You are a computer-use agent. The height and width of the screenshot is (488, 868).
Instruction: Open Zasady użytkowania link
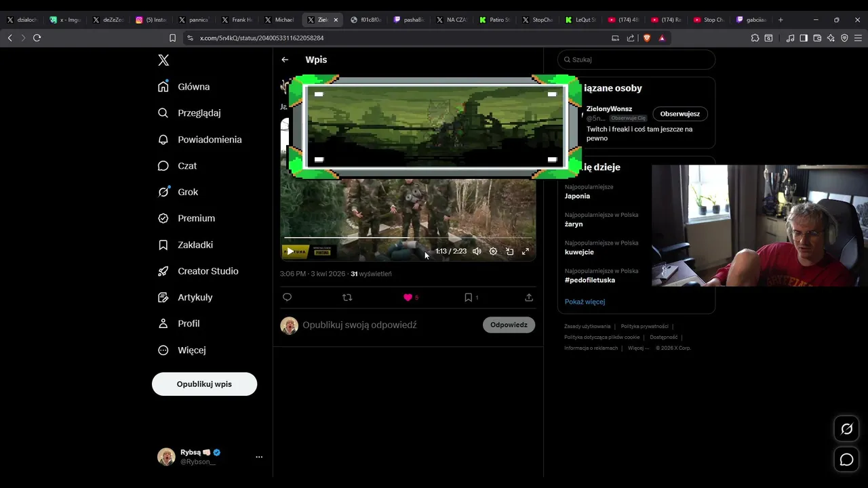tap(587, 327)
